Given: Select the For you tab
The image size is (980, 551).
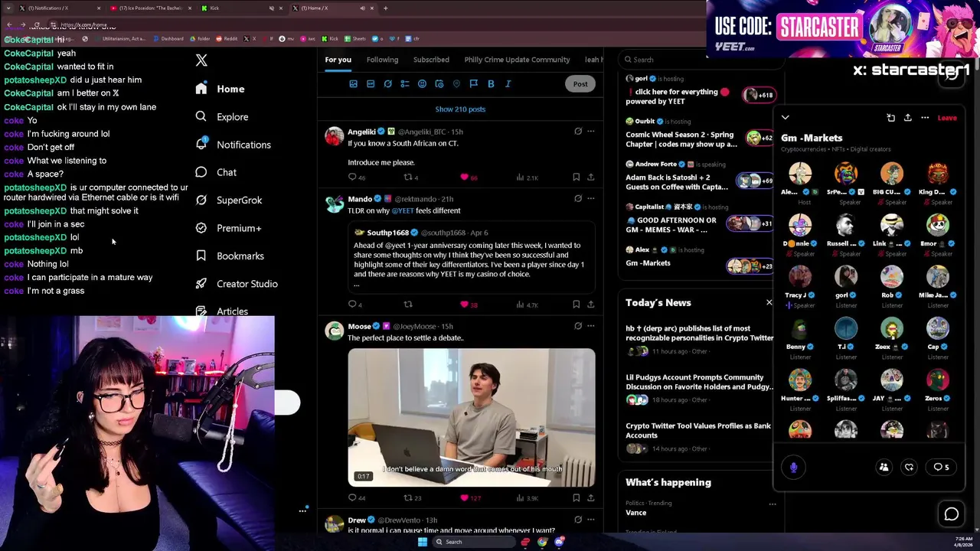Looking at the screenshot, I should pyautogui.click(x=338, y=60).
